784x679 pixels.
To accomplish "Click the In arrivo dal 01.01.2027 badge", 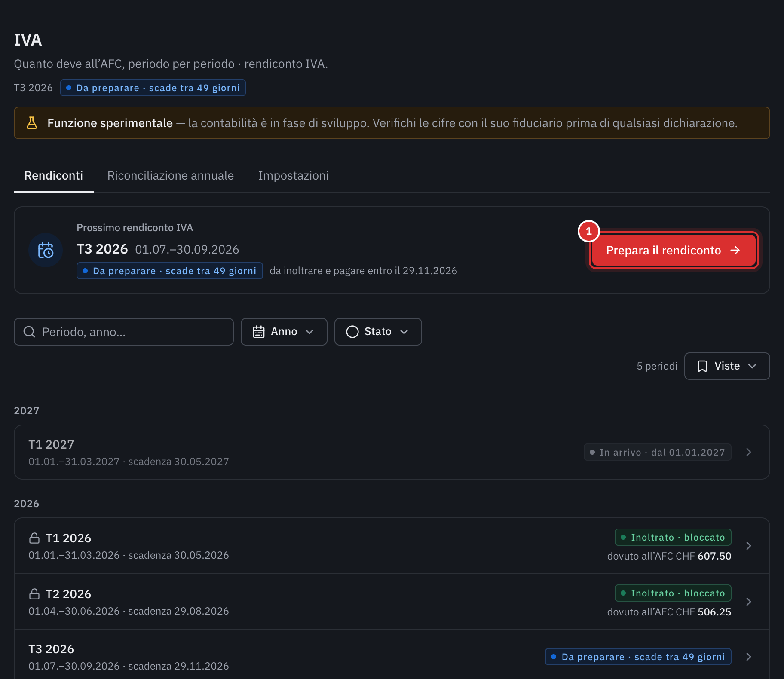I will click(658, 452).
